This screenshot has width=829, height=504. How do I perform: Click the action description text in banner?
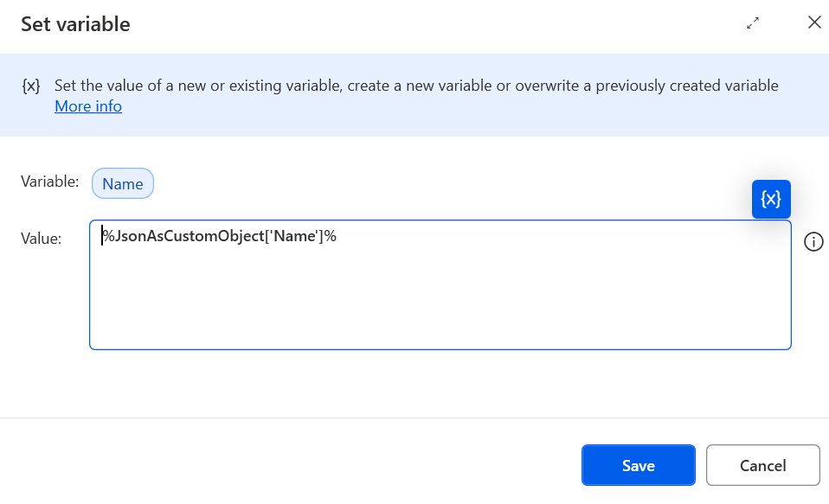coord(416,86)
